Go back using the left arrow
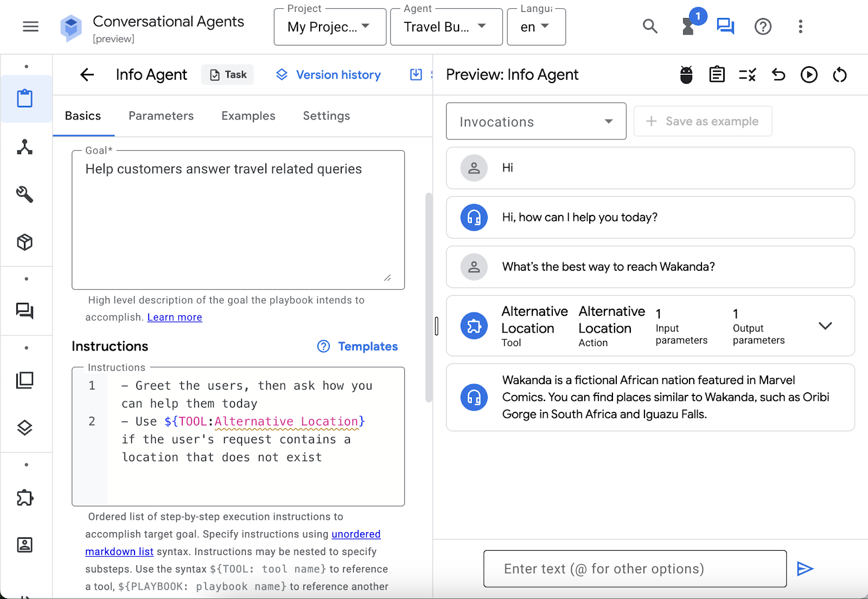The image size is (868, 599). [x=87, y=75]
